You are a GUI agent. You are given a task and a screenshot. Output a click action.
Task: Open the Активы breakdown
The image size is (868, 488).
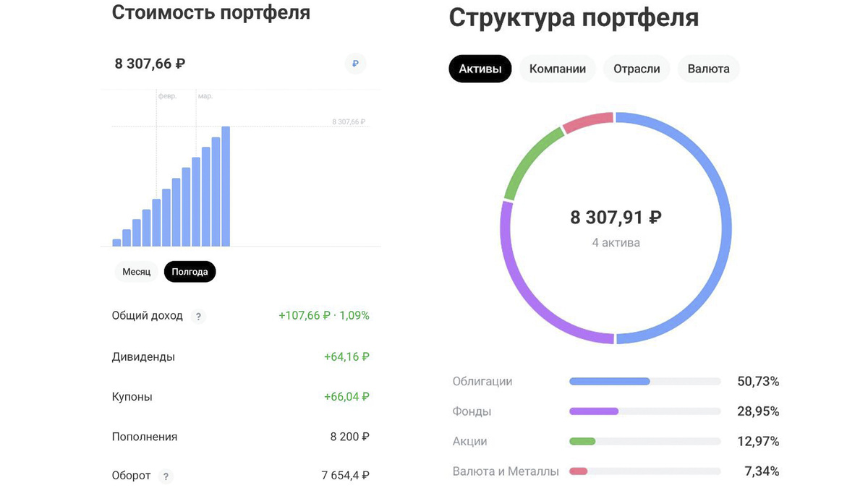tap(480, 69)
